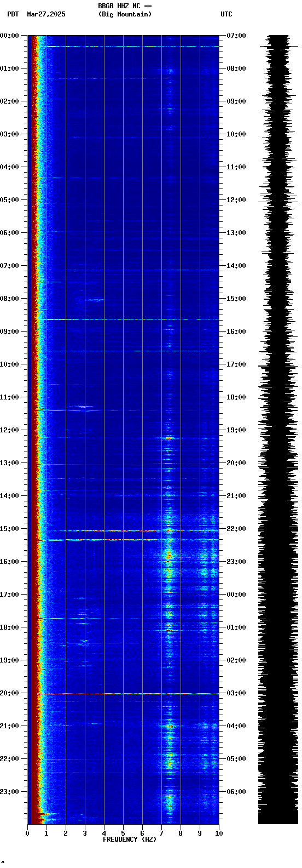Click the PDT time label 05:00
This screenshot has height=868, width=302.
(9, 200)
